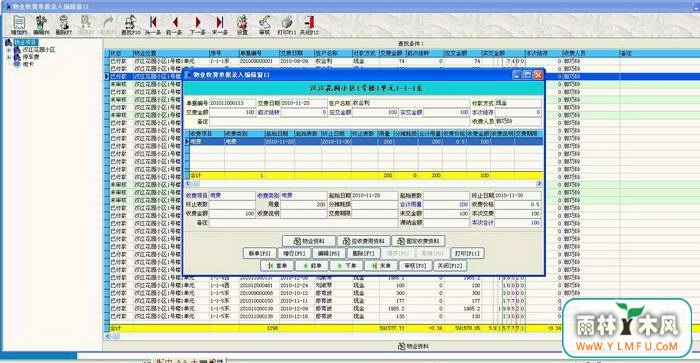The image size is (700, 363).
Task: Go to last record with 末一条
Action: pyautogui.click(x=220, y=25)
